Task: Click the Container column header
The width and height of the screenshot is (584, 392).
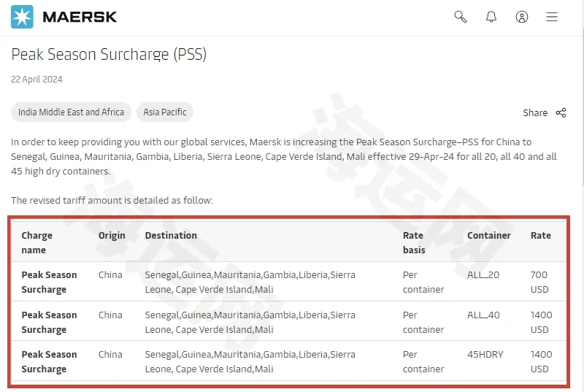Action: 488,235
